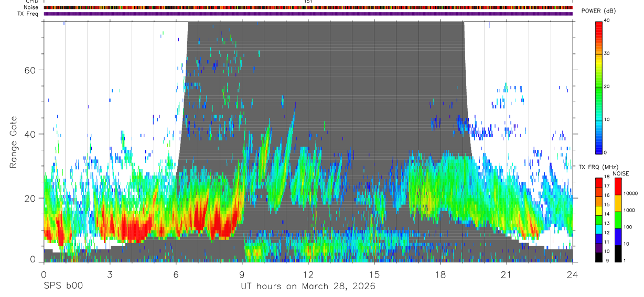The width and height of the screenshot is (644, 297).
Task: Click the 100 label on the noise colorbar
Action: pyautogui.click(x=628, y=227)
